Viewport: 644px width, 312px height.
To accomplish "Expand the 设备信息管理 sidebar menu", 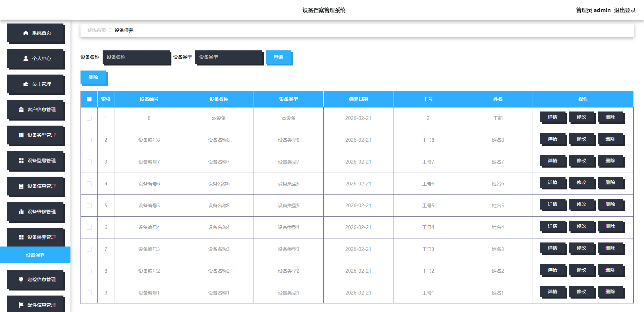I will (x=36, y=186).
